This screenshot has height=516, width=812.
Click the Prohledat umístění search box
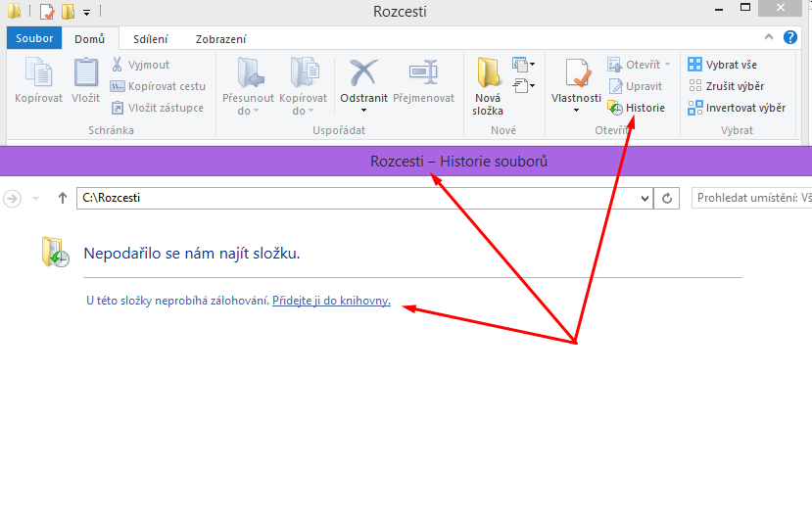[x=752, y=198]
